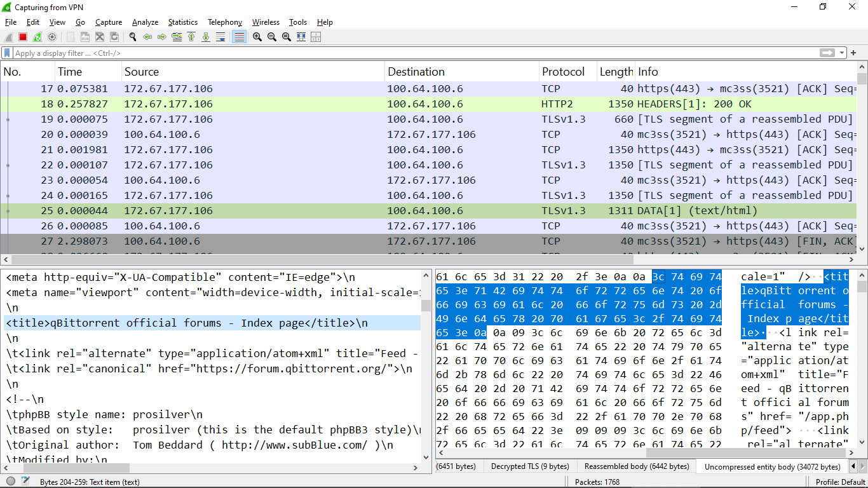Viewport: 868px width, 488px height.
Task: Open the Telephony menu
Action: click(x=225, y=22)
